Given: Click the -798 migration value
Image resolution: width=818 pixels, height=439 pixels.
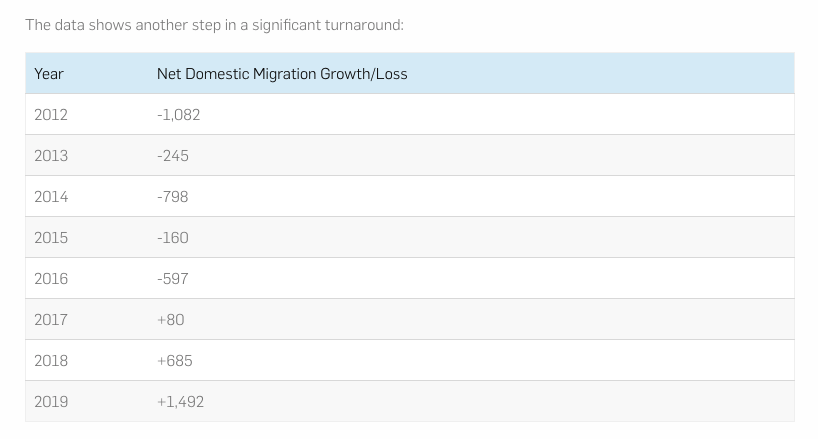Looking at the screenshot, I should 173,197.
